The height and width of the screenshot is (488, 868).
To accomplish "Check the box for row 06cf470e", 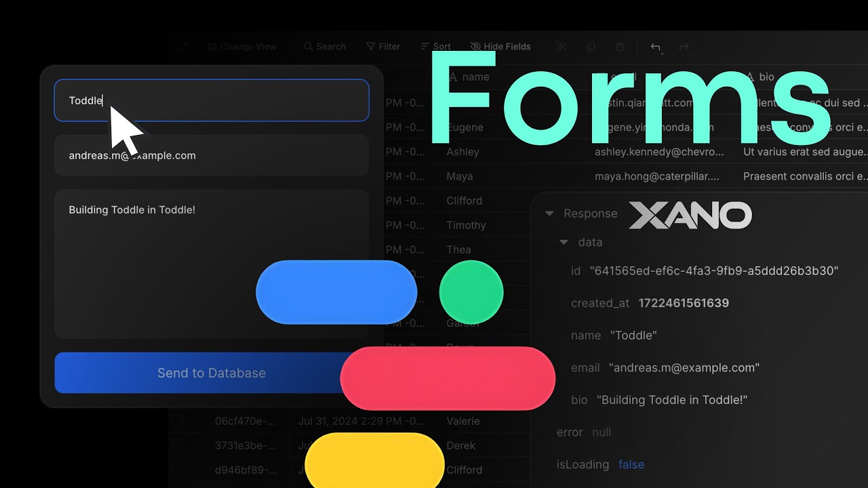I will (x=177, y=421).
